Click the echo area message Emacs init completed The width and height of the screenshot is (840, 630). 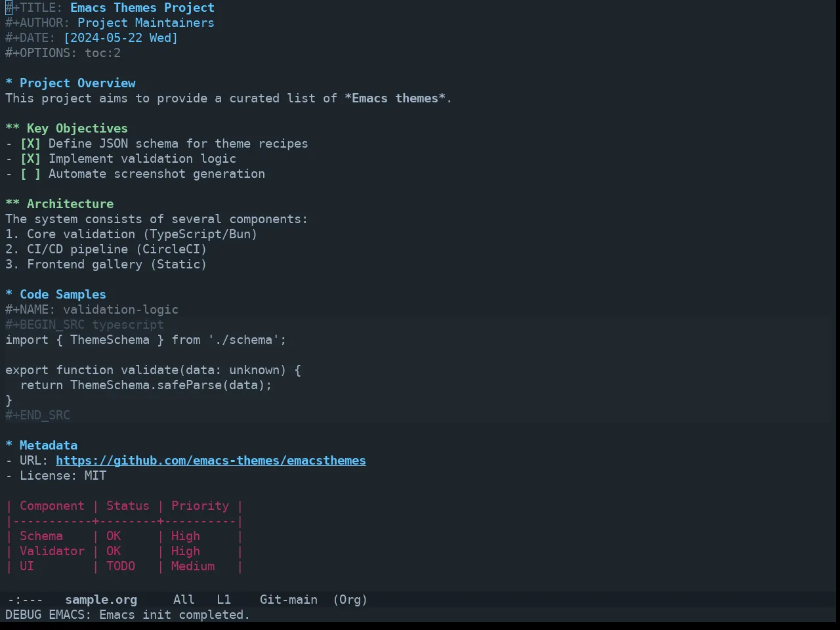[x=127, y=615]
